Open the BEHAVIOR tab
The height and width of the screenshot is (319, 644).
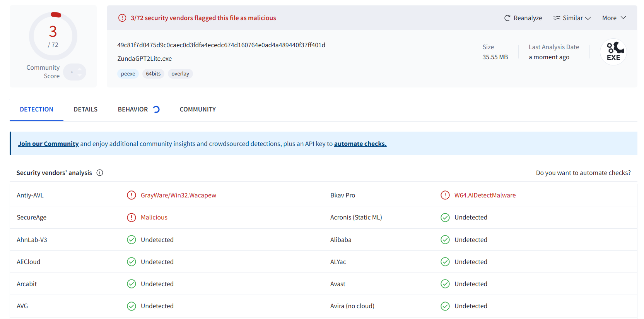click(x=133, y=110)
